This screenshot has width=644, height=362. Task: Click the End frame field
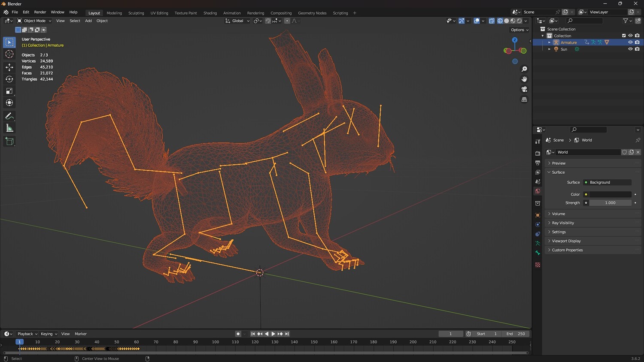[516, 334]
